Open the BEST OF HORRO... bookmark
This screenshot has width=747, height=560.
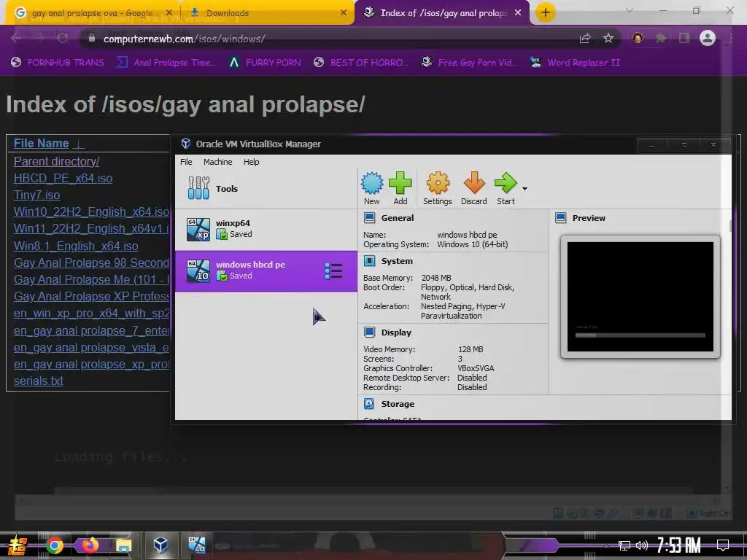point(360,63)
